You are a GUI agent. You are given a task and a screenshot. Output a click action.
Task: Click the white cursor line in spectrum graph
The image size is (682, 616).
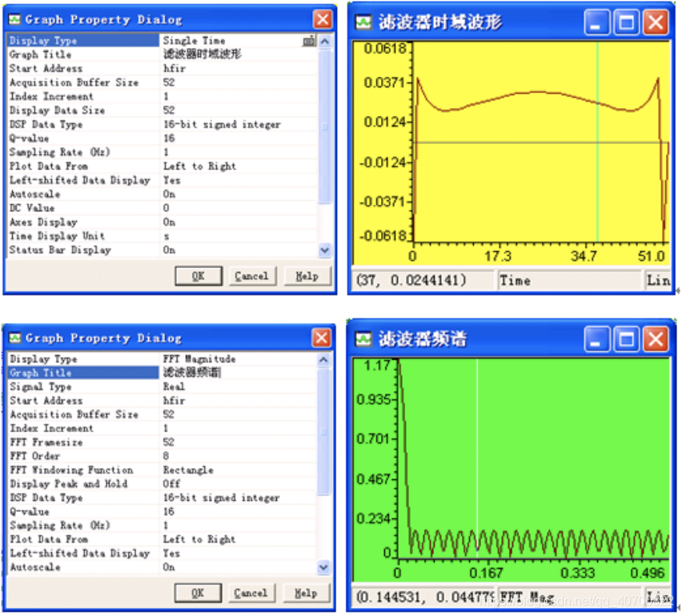click(x=478, y=458)
